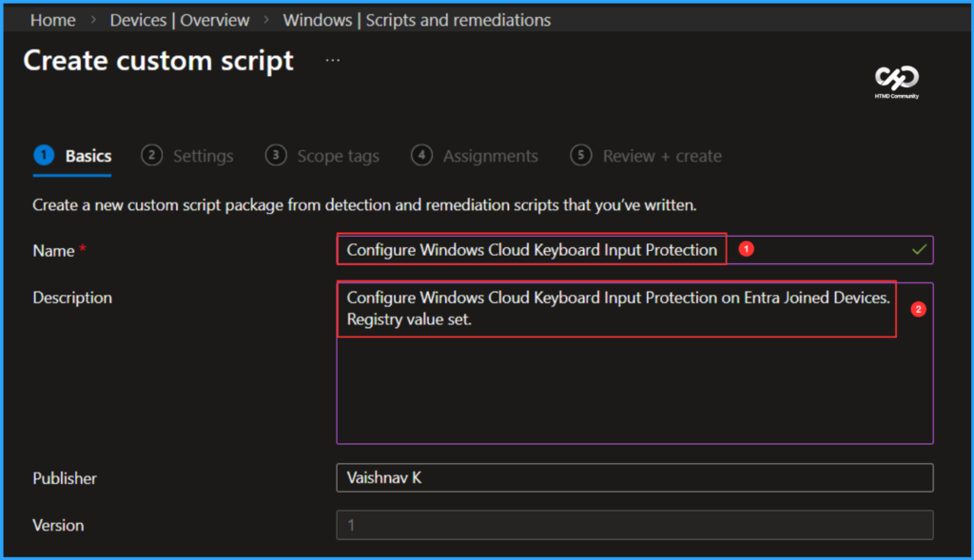Open the Devices | Overview breadcrumb link
Screen dimensions: 974x560
click(x=179, y=19)
